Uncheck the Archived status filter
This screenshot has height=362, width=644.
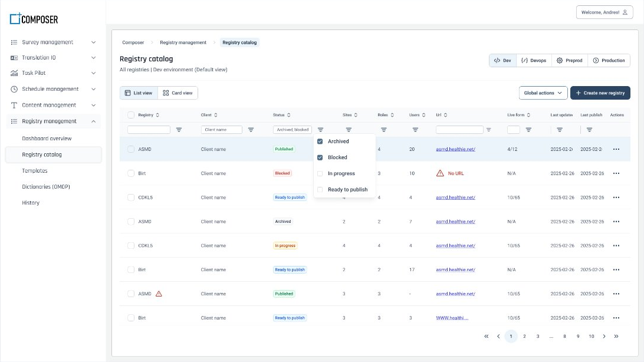click(320, 141)
